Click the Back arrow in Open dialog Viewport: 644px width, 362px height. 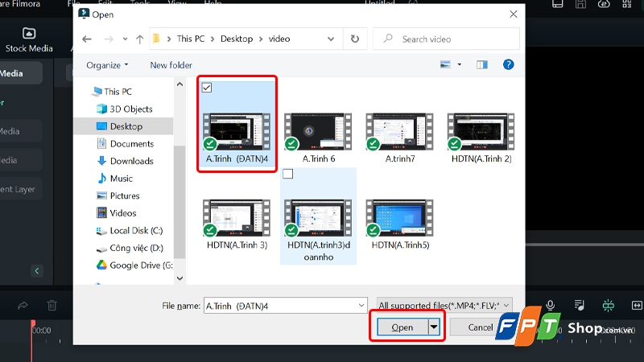pyautogui.click(x=87, y=39)
